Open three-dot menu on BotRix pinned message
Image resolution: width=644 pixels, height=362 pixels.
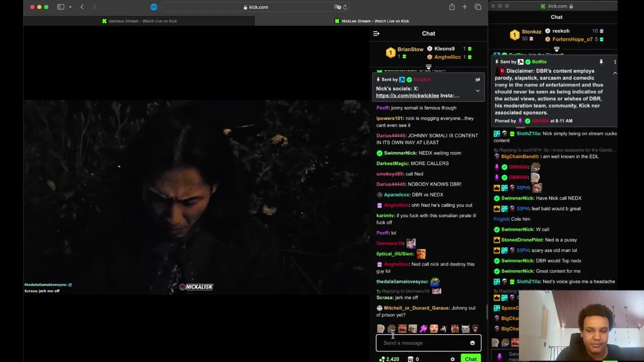coord(615,62)
